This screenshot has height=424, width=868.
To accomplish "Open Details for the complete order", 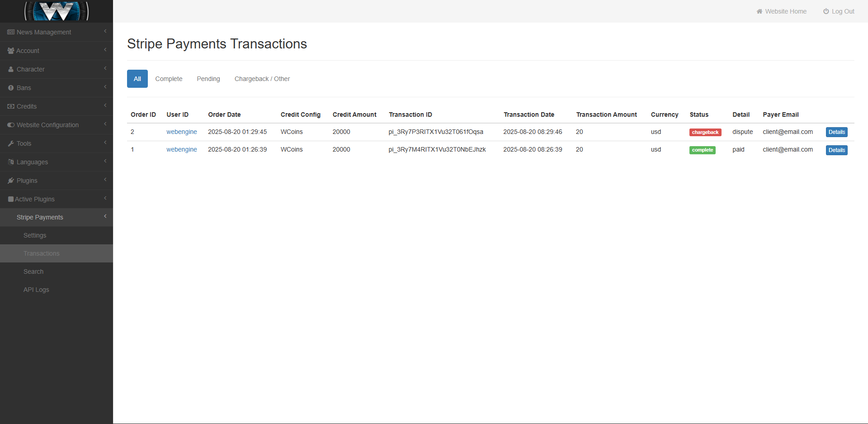I will [x=836, y=150].
